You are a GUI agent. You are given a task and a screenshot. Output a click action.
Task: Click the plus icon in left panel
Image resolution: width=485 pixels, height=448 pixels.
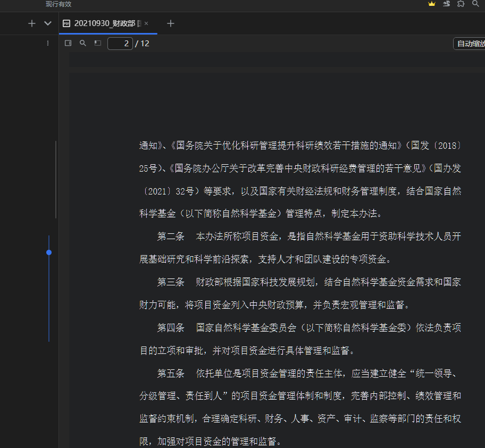click(32, 23)
